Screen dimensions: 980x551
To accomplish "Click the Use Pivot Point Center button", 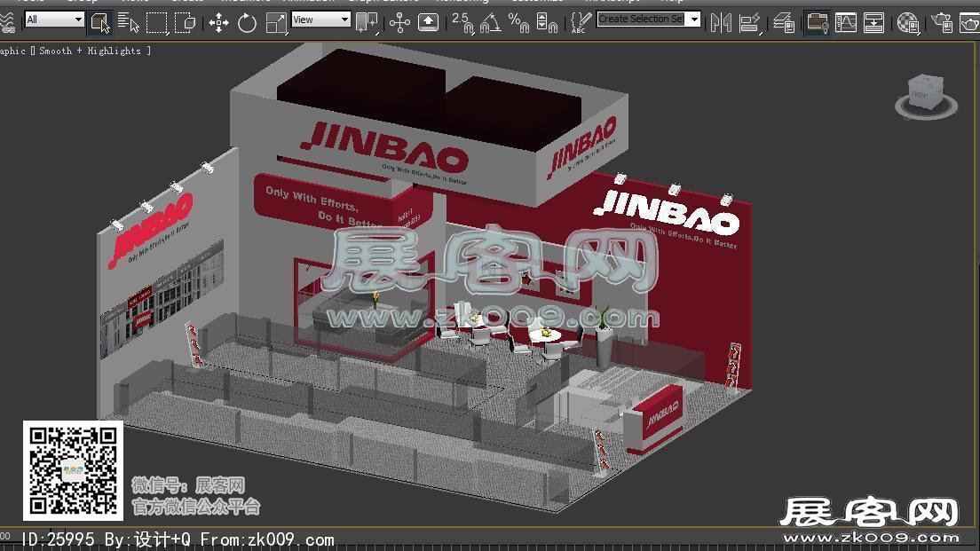I will [x=367, y=23].
